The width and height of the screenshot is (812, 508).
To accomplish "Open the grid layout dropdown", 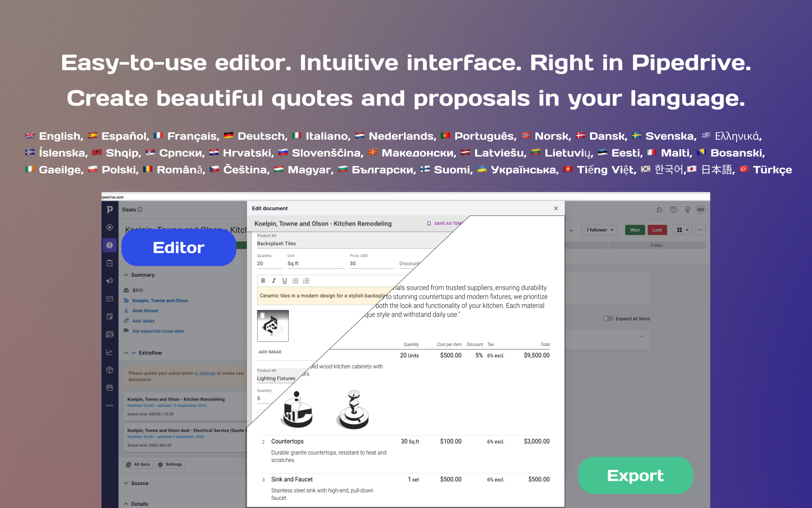I will [x=683, y=230].
